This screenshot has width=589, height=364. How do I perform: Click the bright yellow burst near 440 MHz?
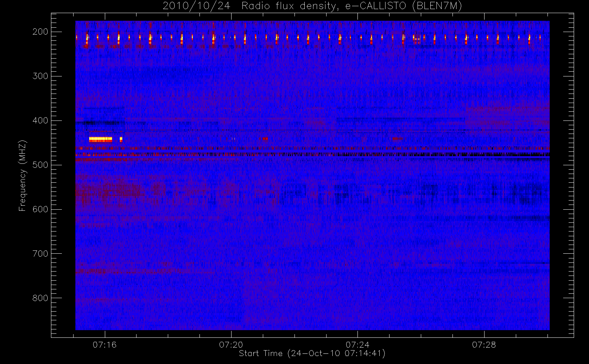coord(100,139)
